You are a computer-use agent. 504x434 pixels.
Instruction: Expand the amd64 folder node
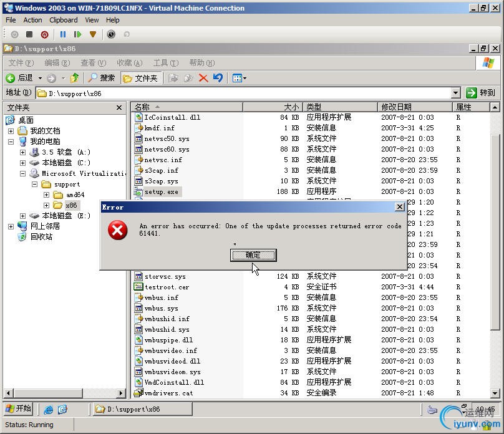click(x=46, y=195)
